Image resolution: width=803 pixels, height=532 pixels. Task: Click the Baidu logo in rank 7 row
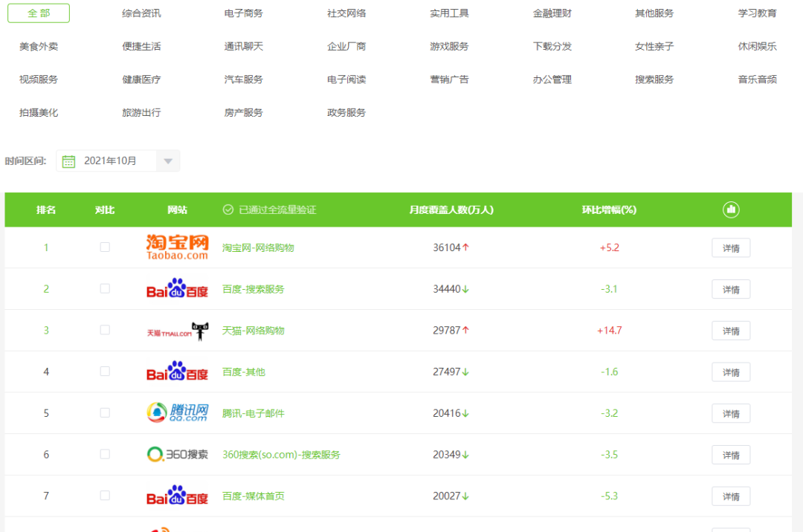pyautogui.click(x=177, y=496)
